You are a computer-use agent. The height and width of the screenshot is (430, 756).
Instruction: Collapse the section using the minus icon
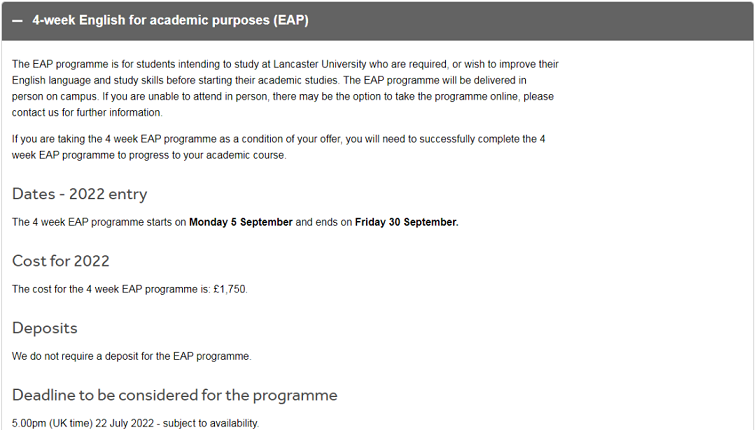(17, 21)
